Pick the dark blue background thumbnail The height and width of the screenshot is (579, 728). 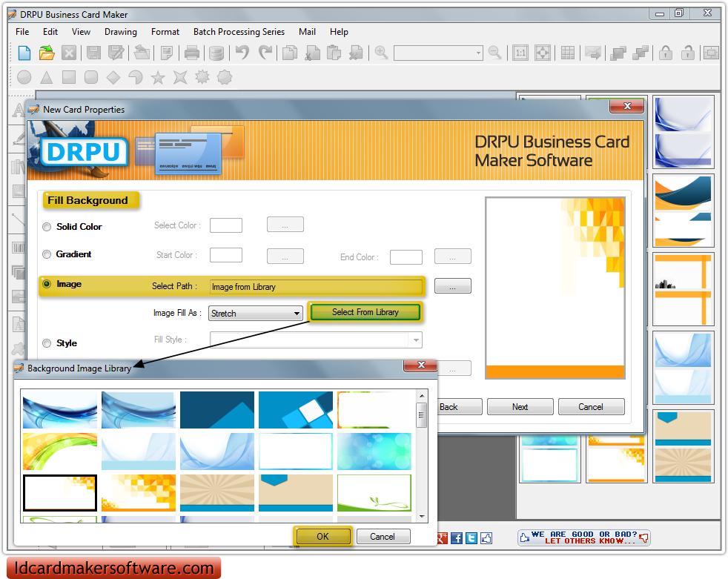217,410
